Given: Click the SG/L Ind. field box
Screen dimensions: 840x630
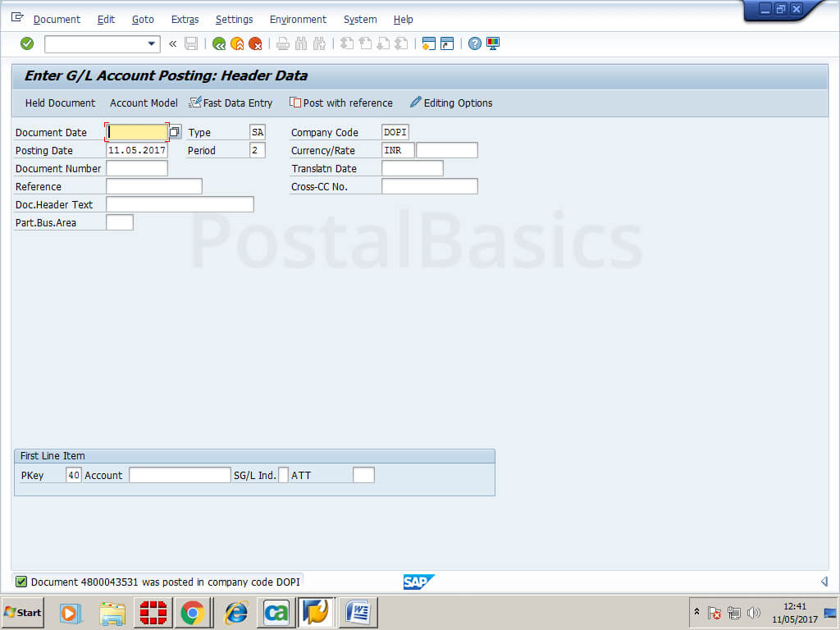Looking at the screenshot, I should coord(284,475).
